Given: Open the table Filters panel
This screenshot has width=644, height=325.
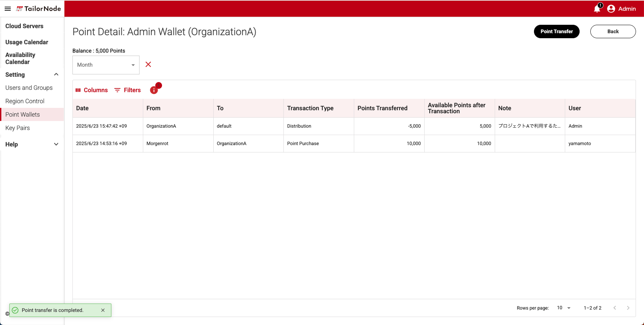Looking at the screenshot, I should pyautogui.click(x=127, y=90).
